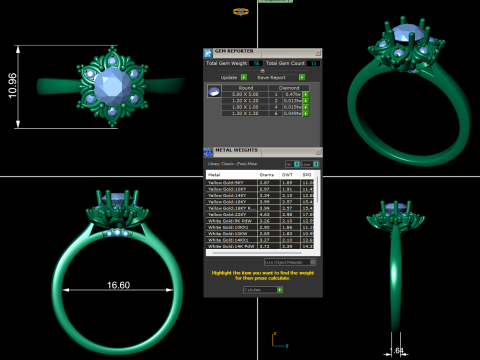
Task: Click green arrow for 5.00 X 5.00 gem row
Action: click(x=305, y=94)
